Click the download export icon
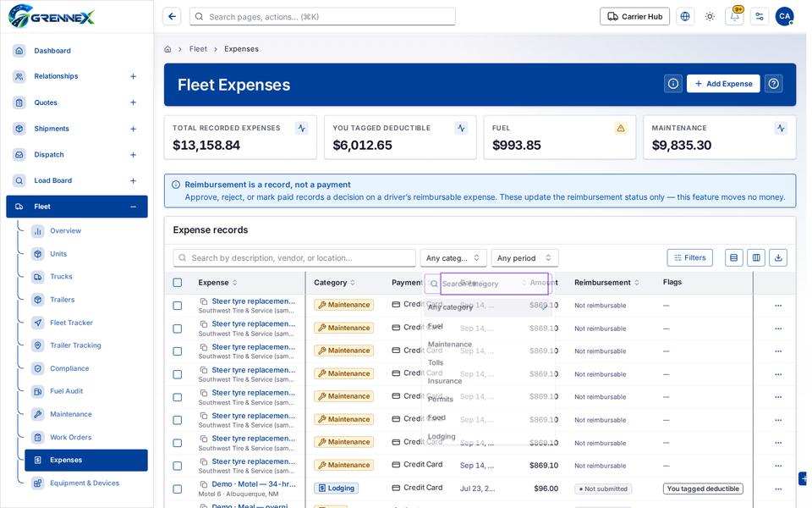The height and width of the screenshot is (508, 812). 778,257
